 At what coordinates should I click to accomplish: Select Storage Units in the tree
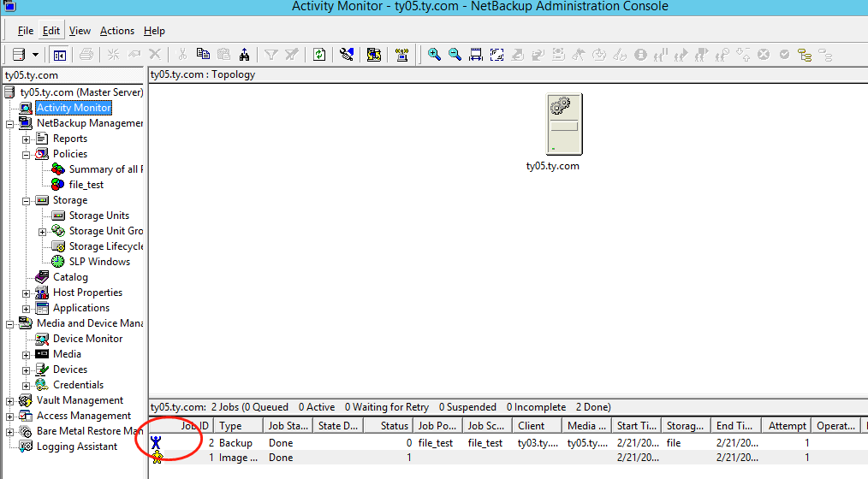[98, 216]
